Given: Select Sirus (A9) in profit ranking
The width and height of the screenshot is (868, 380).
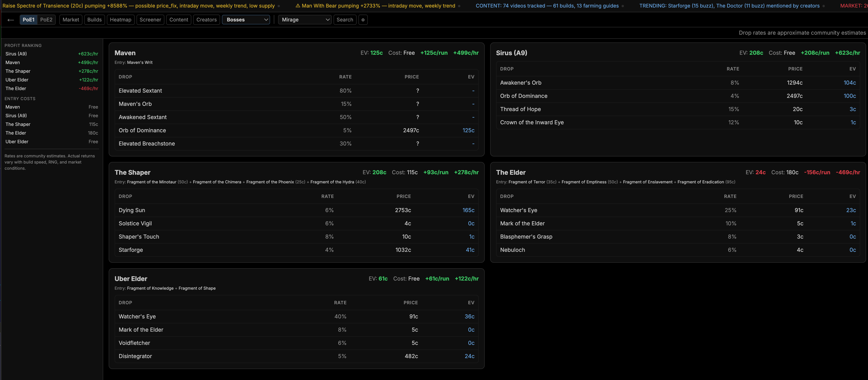Looking at the screenshot, I should pos(52,54).
